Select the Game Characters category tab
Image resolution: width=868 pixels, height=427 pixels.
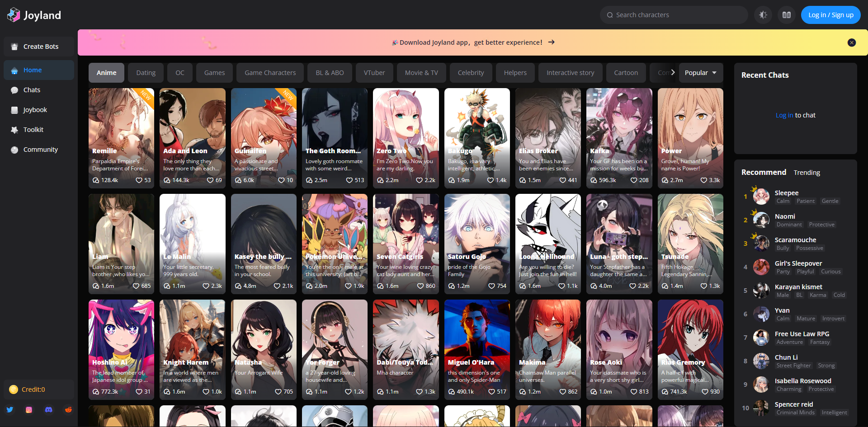click(x=270, y=73)
